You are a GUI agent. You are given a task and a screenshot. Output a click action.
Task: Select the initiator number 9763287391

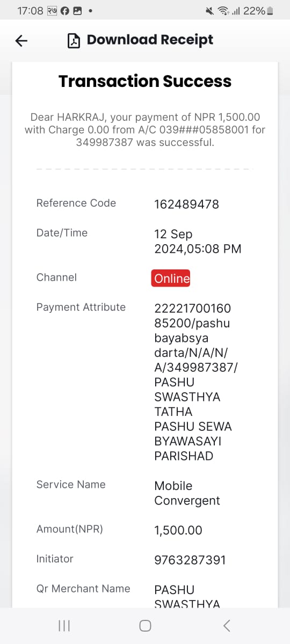(190, 560)
